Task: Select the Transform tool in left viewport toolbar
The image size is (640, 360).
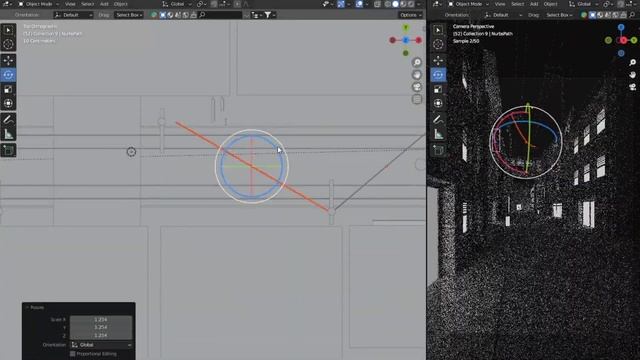Action: pyautogui.click(x=8, y=103)
